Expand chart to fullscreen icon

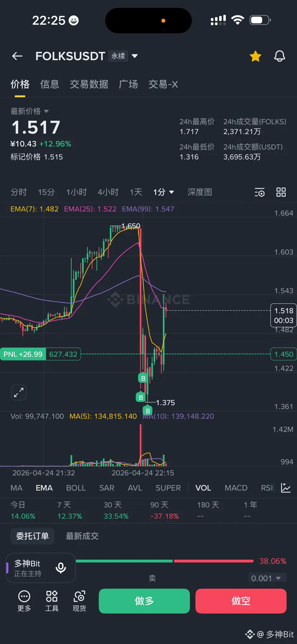tap(19, 392)
